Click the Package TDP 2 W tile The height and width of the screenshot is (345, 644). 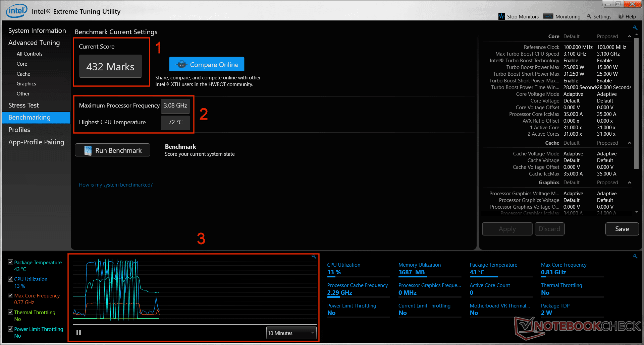point(572,310)
